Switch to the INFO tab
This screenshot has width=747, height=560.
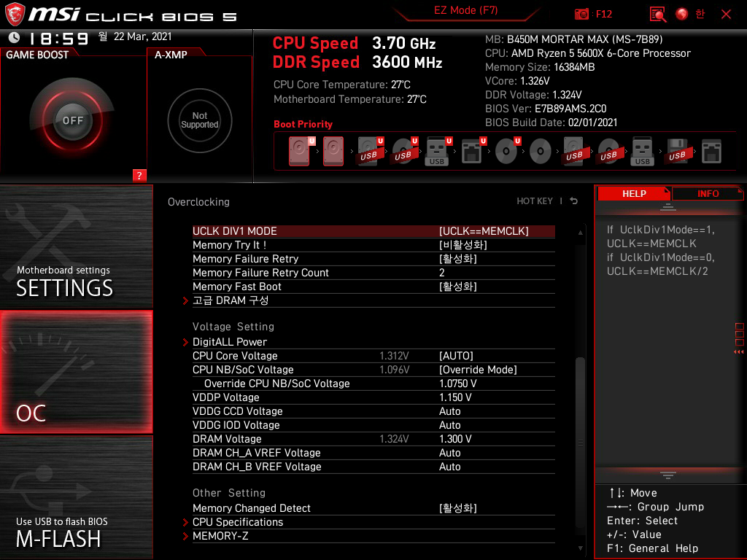tap(708, 193)
